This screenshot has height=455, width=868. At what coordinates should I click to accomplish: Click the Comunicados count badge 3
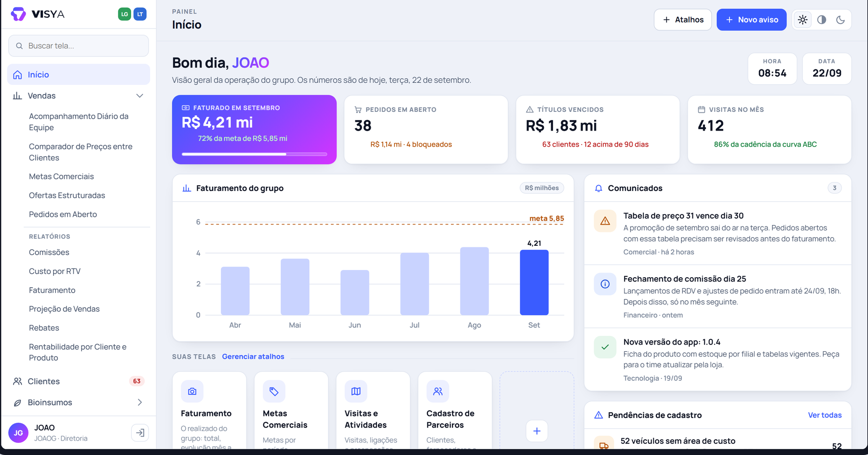point(834,188)
